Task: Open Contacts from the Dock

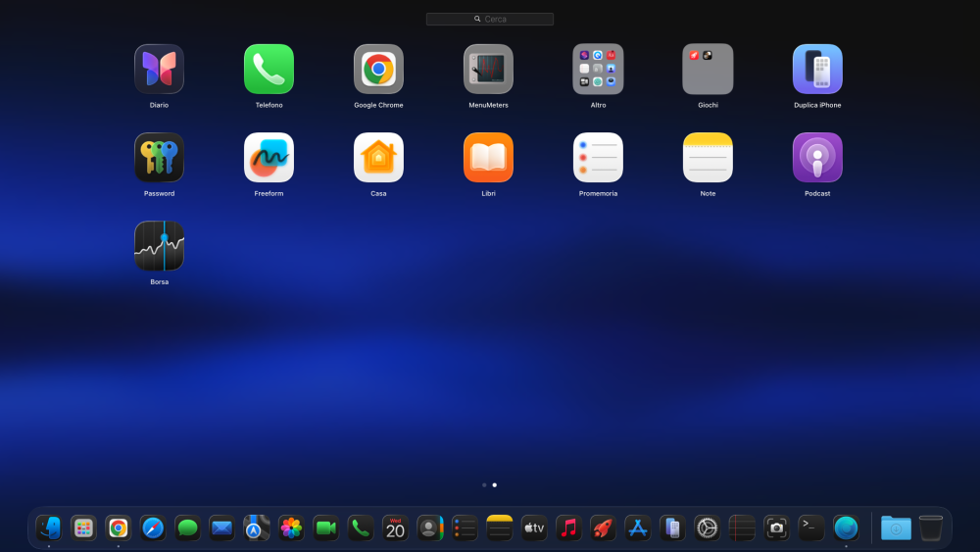Action: pyautogui.click(x=430, y=528)
